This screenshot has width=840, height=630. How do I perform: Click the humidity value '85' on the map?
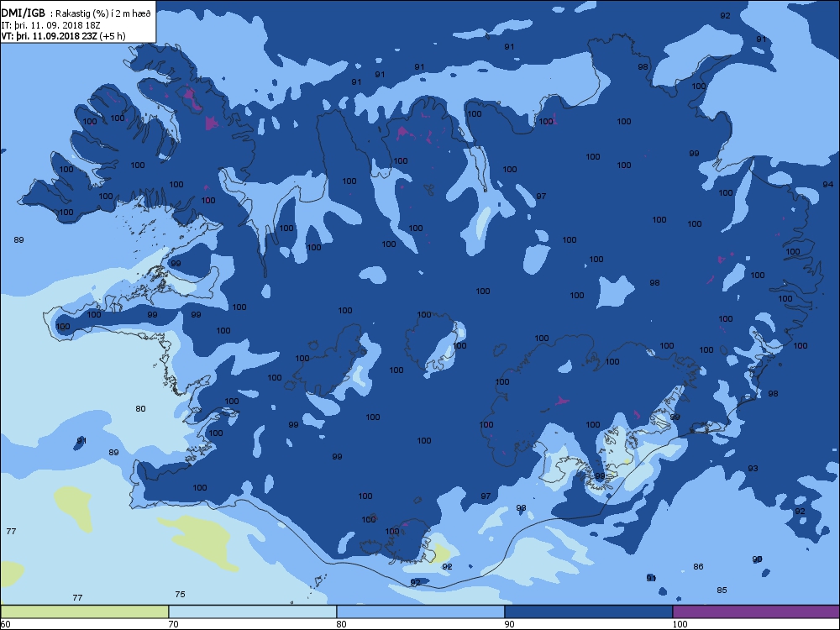click(x=722, y=590)
